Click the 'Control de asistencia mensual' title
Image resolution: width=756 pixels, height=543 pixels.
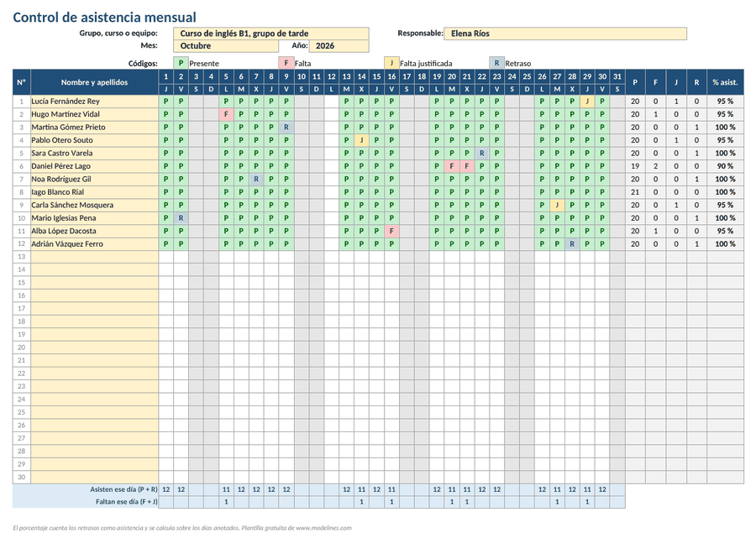tap(105, 18)
